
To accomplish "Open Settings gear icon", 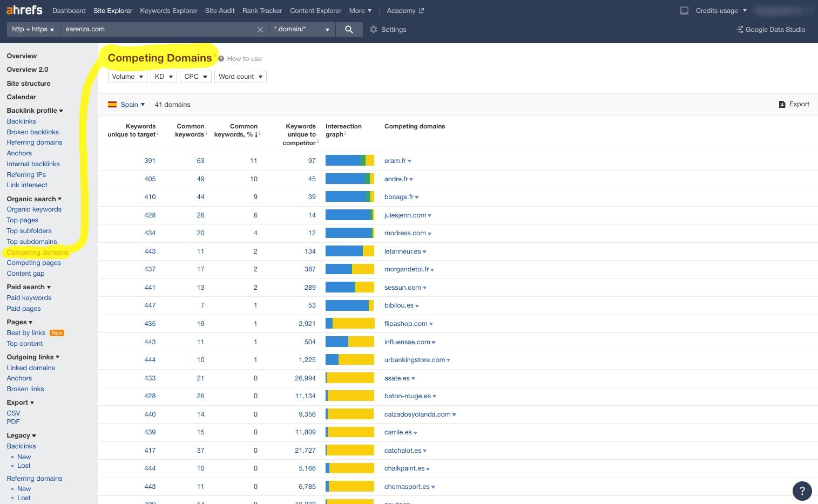I will click(373, 30).
